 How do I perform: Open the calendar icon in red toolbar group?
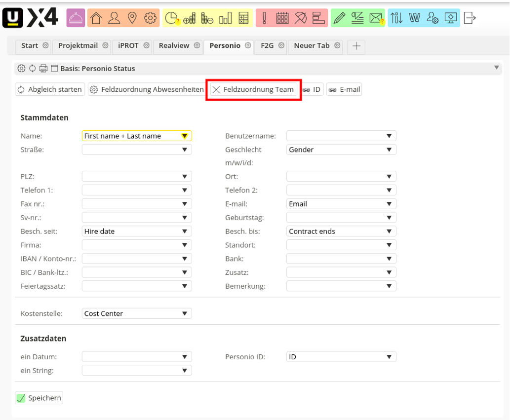(x=282, y=19)
